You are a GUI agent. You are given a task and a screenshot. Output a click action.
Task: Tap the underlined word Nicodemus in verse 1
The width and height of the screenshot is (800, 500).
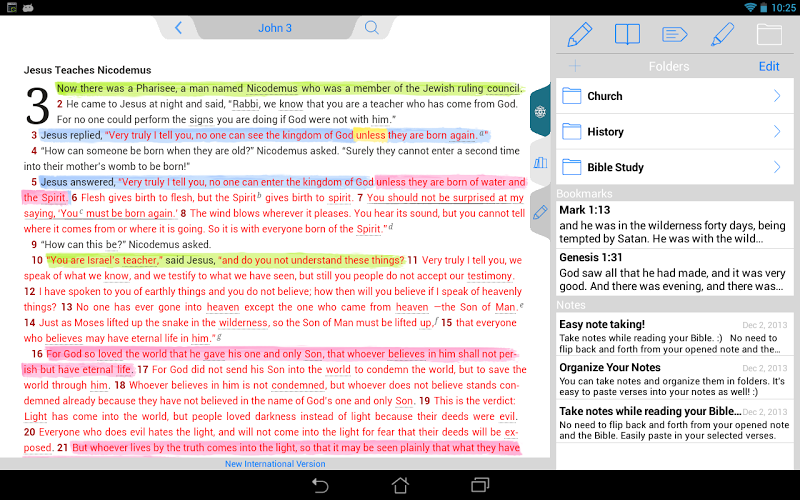(272, 88)
